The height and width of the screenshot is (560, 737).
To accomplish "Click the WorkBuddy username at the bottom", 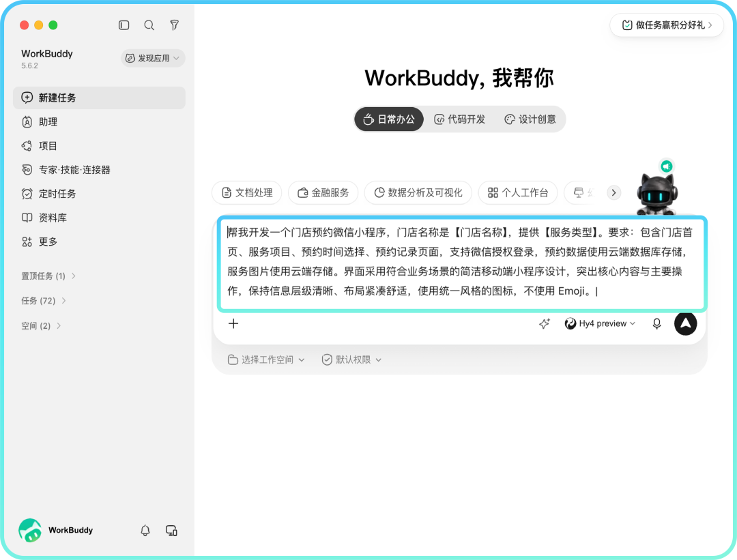I will tap(70, 530).
